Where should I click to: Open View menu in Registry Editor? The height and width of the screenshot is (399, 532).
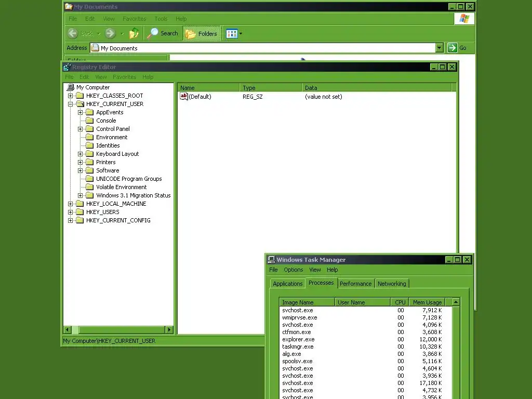pyautogui.click(x=101, y=77)
